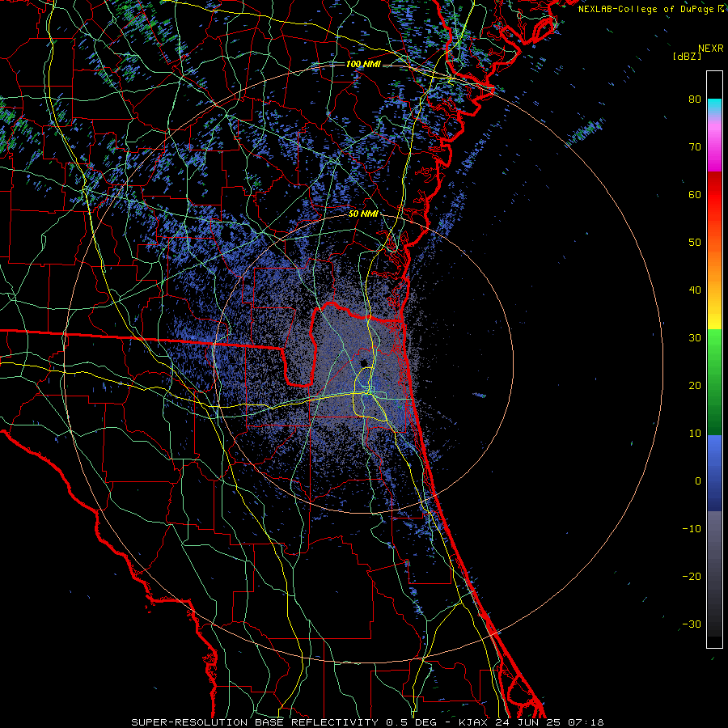Click the 50 NMI range ring label
The width and height of the screenshot is (728, 728).
point(363,214)
